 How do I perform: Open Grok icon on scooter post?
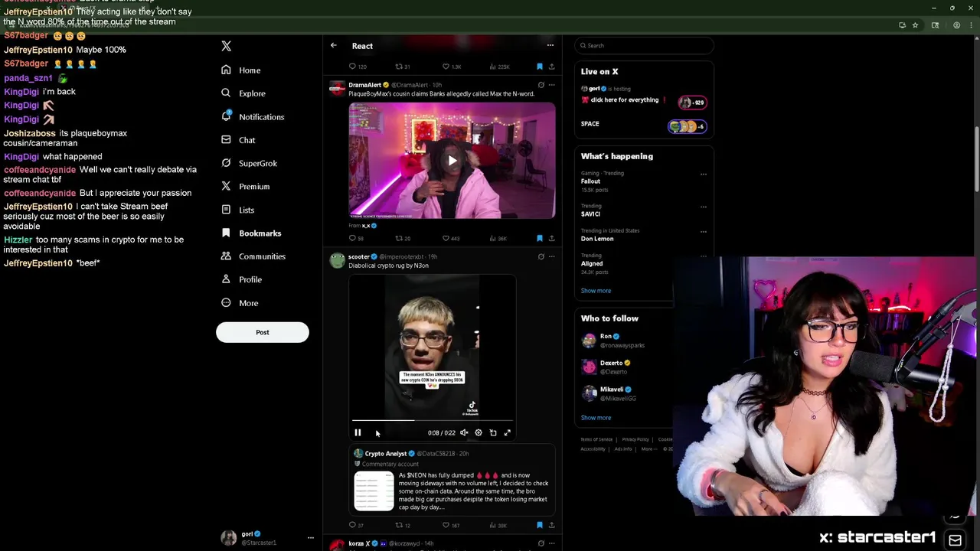pyautogui.click(x=541, y=256)
